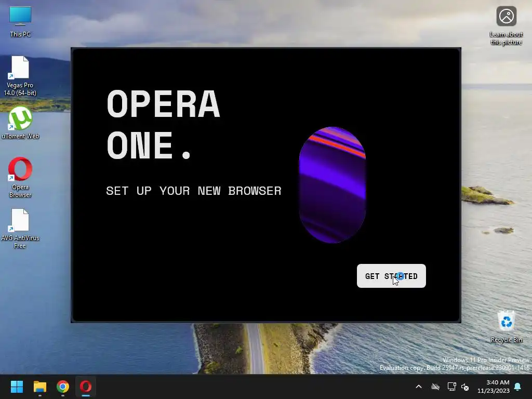Select the AVG AntiVirus Free shortcut

20,229
